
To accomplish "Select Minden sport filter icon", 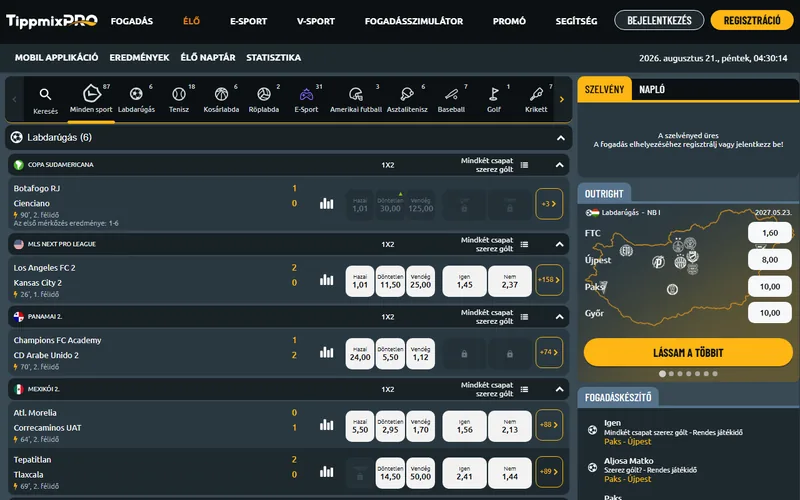I will point(91,94).
